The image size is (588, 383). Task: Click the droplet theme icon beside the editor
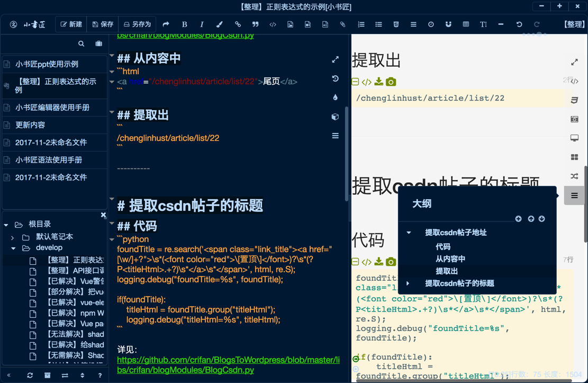(335, 97)
